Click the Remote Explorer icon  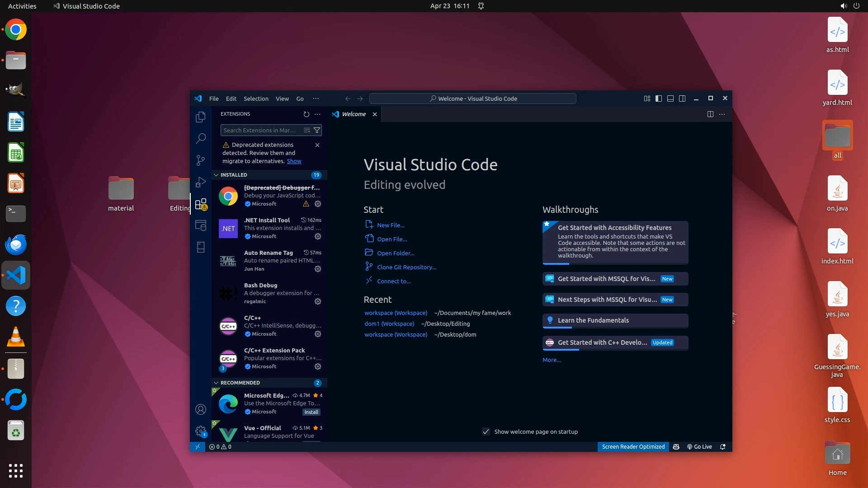click(x=201, y=225)
